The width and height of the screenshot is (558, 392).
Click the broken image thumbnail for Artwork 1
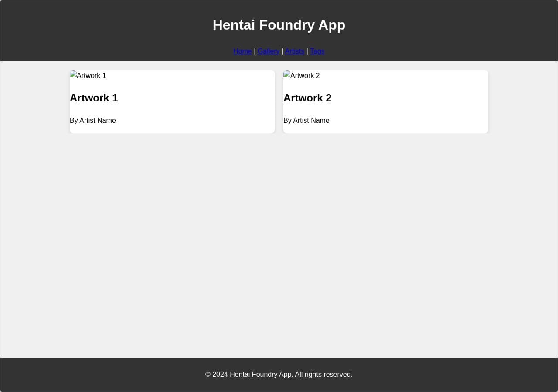pos(88,75)
